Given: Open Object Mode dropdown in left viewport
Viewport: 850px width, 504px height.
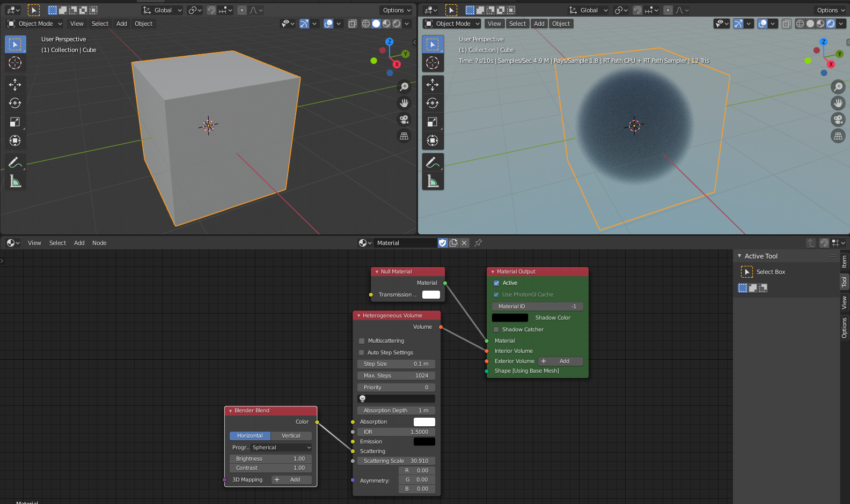Looking at the screenshot, I should click(35, 24).
